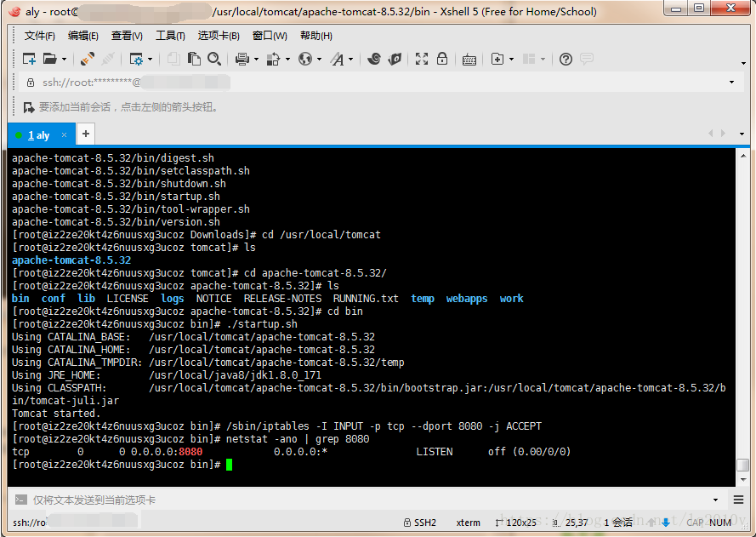Expand the Open session dropdown arrow

(x=64, y=60)
